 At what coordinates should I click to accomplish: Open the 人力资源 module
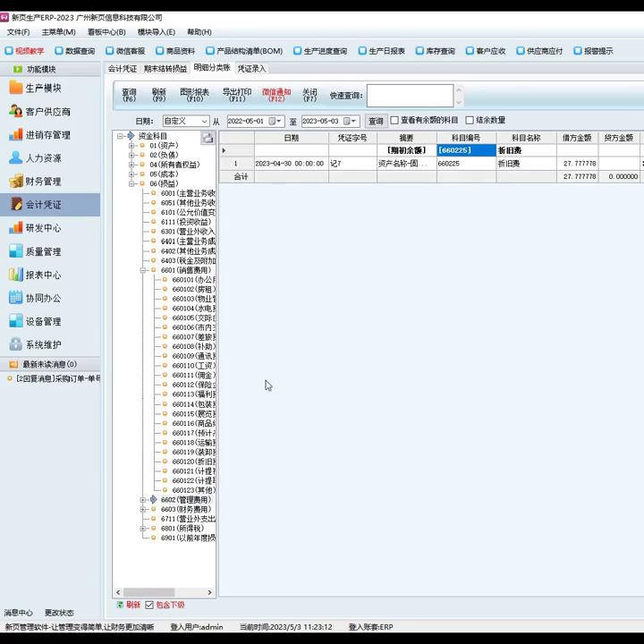tap(43, 157)
